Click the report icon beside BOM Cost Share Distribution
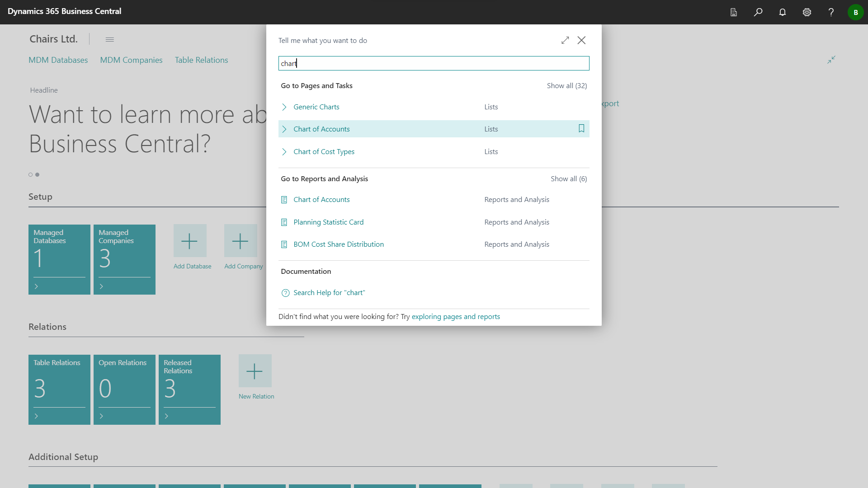This screenshot has height=488, width=868. tap(284, 244)
